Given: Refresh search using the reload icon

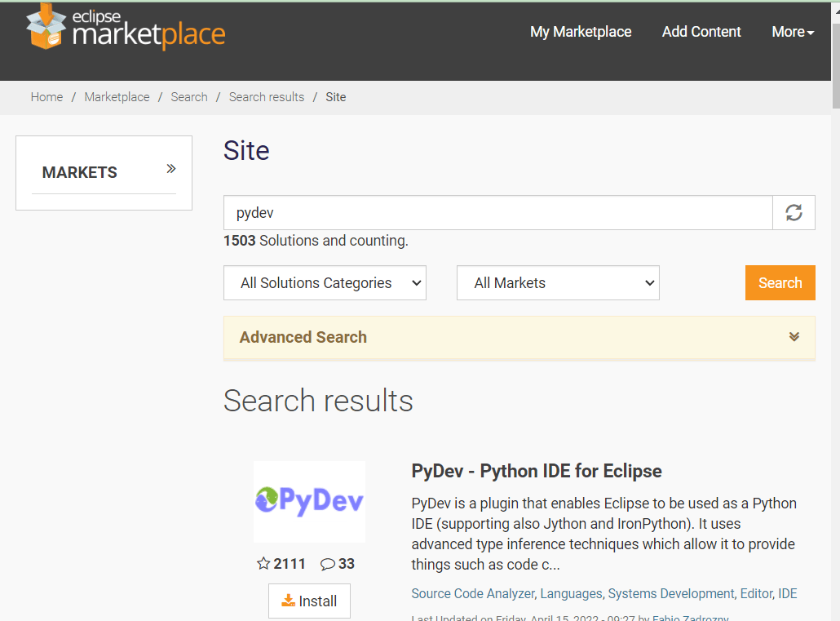Looking at the screenshot, I should click(x=794, y=212).
